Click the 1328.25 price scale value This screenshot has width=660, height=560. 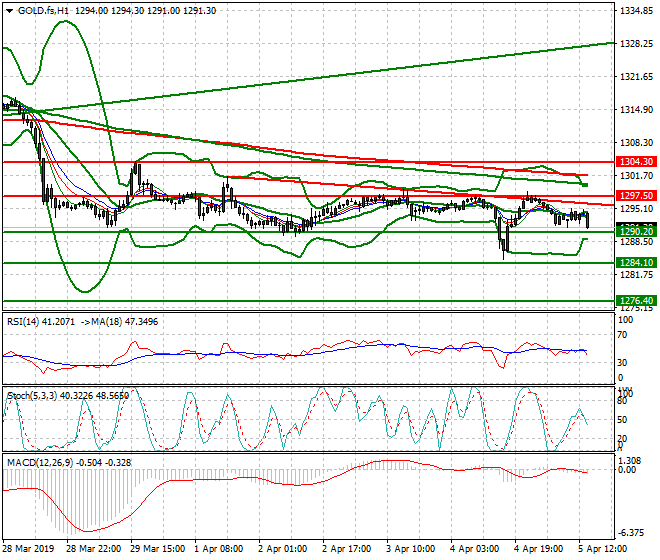(x=637, y=44)
